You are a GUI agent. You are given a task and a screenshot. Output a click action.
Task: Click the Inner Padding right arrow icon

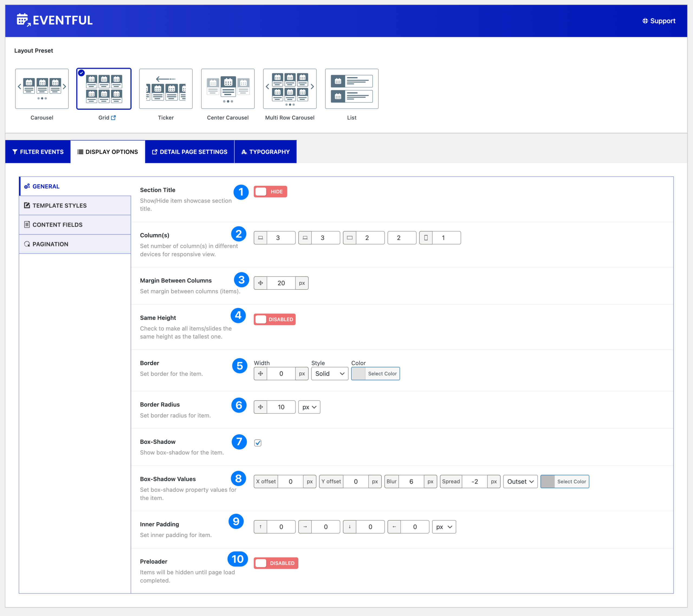pos(305,527)
